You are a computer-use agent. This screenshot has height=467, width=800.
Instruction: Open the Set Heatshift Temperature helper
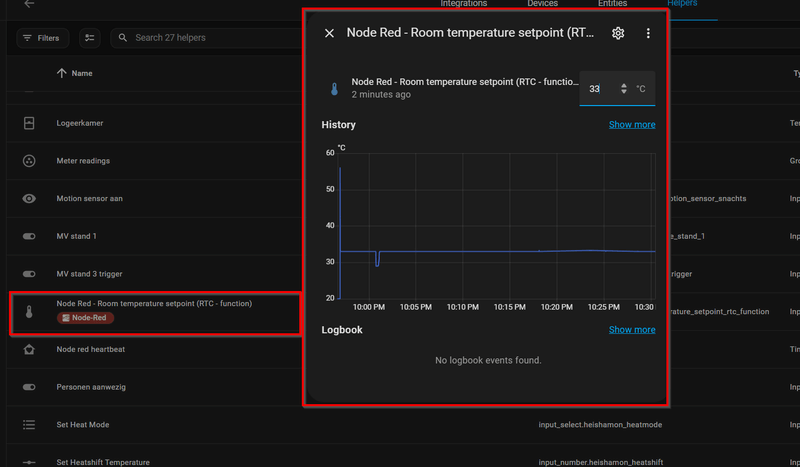coord(103,462)
